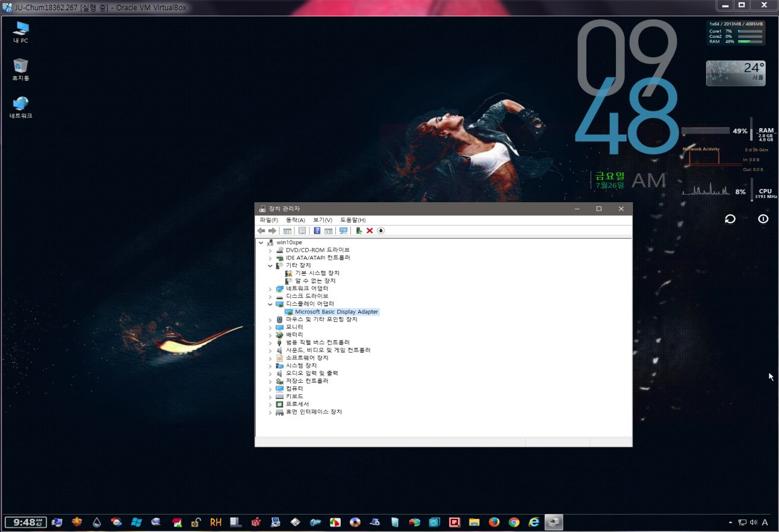
Task: Open the 보기(V) menu
Action: (323, 220)
